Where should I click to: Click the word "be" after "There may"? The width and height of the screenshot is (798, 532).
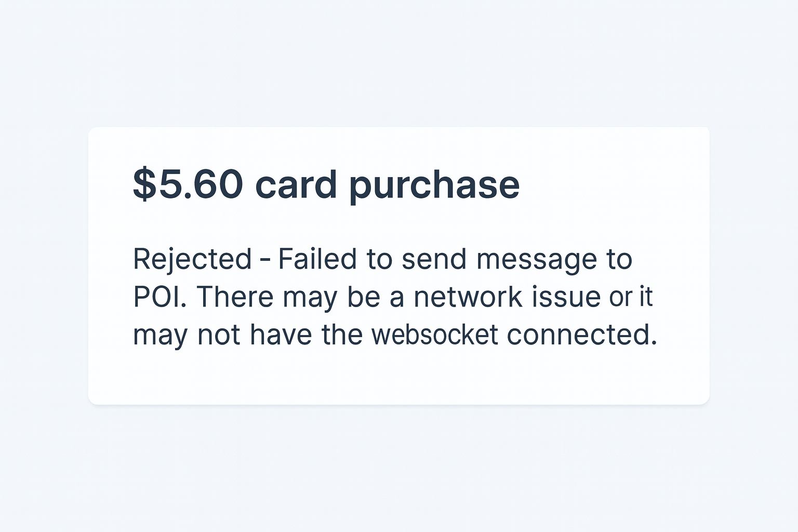pos(364,297)
